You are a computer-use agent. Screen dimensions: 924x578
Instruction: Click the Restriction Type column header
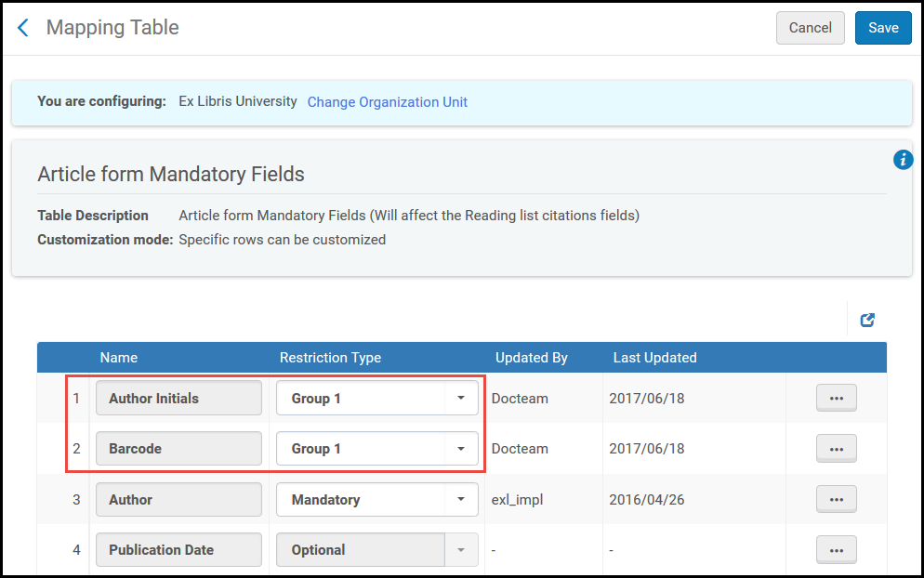[x=330, y=358]
